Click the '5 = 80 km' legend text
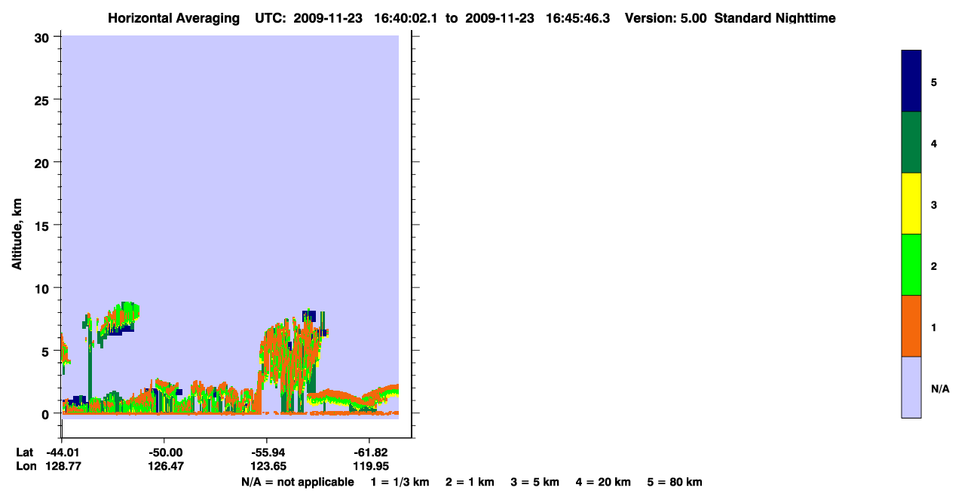 [x=674, y=482]
